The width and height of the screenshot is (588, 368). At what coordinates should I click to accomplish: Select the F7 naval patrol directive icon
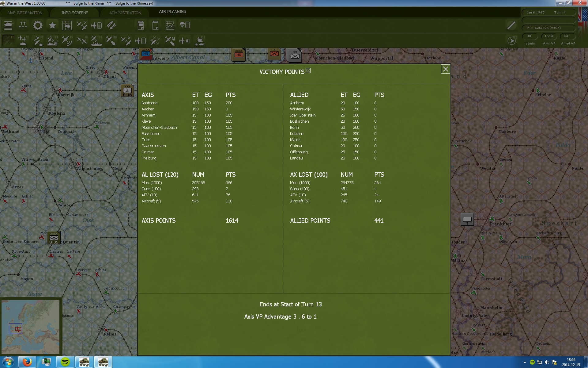[96, 40]
